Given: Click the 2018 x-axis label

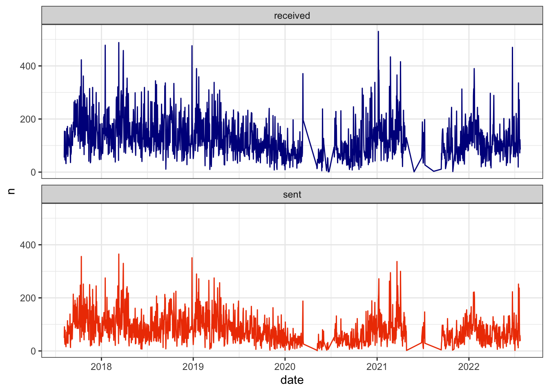Looking at the screenshot, I should tap(101, 366).
